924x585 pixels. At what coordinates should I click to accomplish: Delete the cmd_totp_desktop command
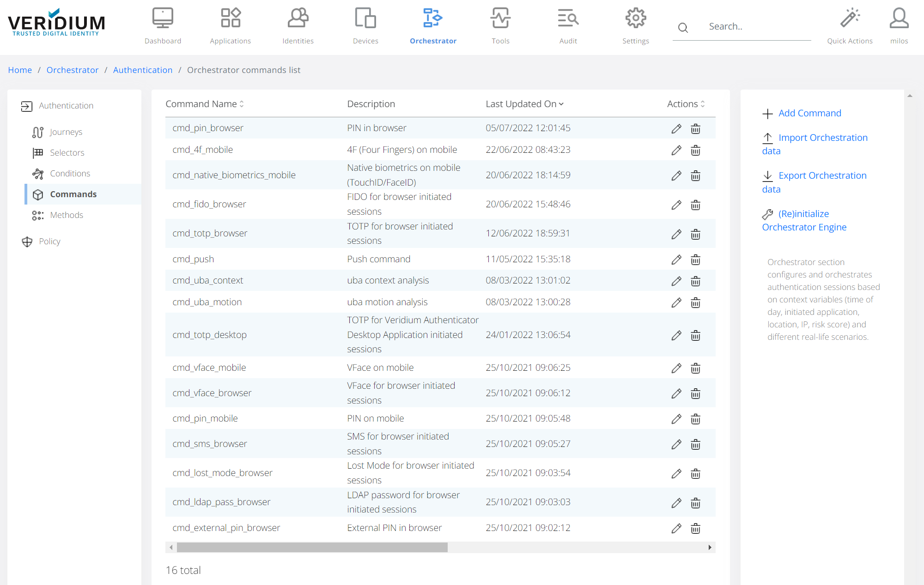coord(695,335)
